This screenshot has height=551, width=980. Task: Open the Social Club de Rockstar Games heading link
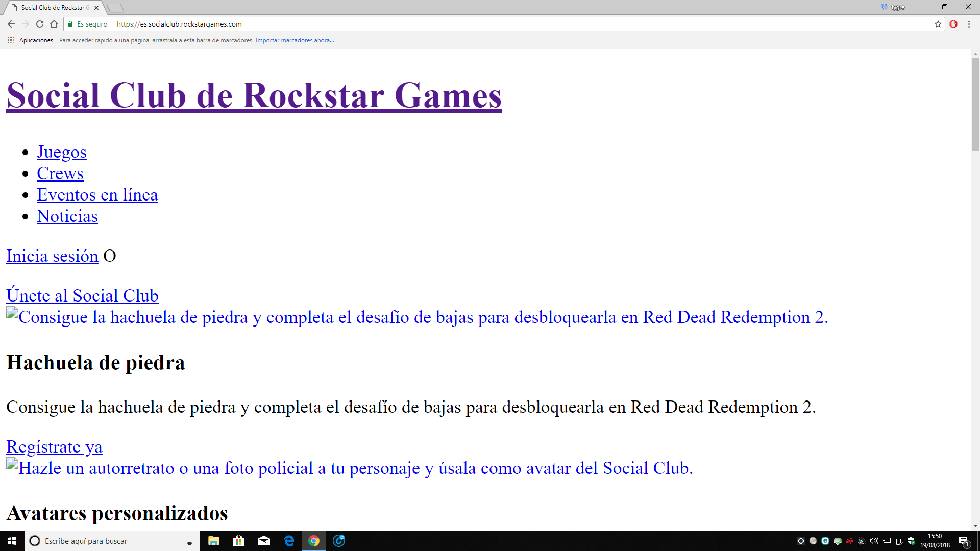pos(254,95)
